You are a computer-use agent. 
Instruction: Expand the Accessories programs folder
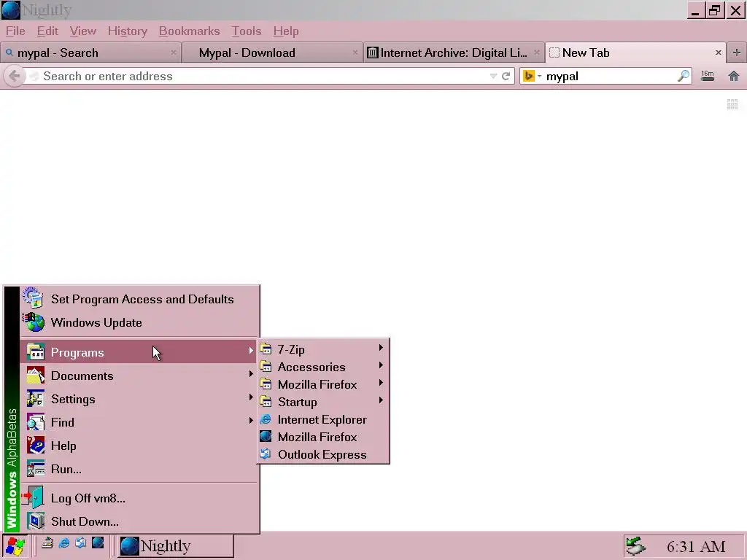pyautogui.click(x=323, y=367)
